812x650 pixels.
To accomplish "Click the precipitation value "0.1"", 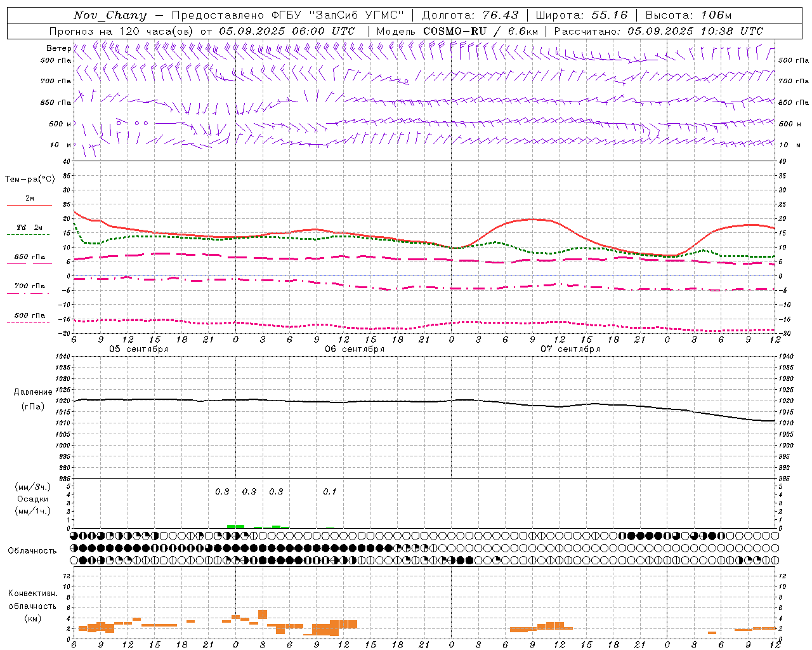I will tap(330, 491).
